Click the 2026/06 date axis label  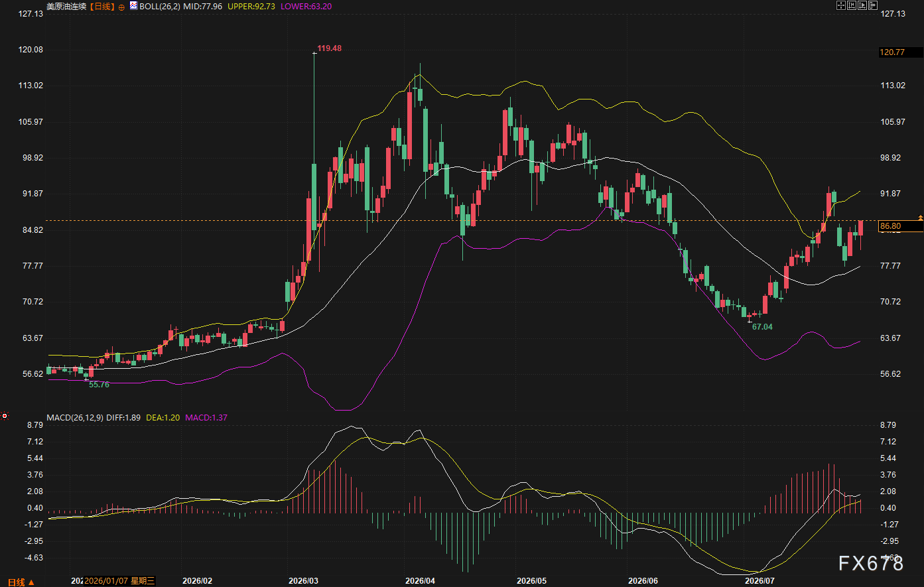tap(644, 580)
